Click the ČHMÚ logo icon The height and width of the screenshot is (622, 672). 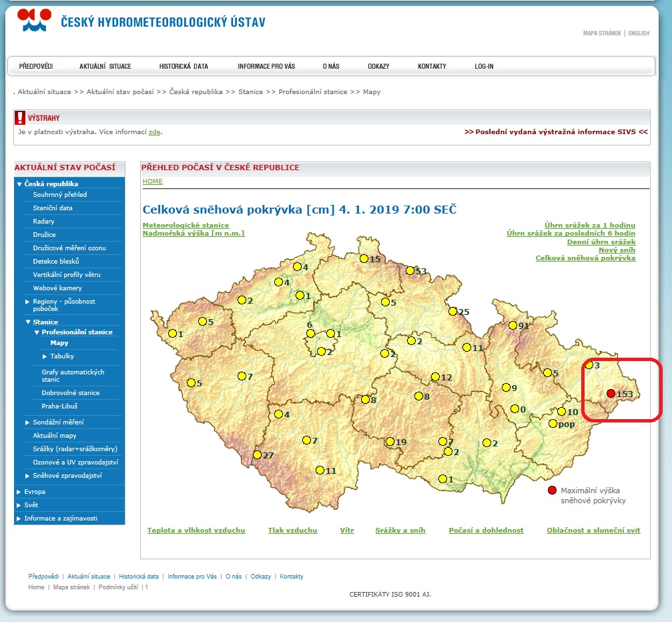click(34, 21)
